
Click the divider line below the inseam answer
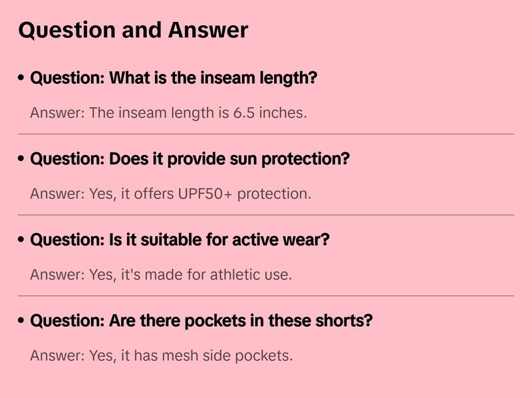click(x=266, y=134)
